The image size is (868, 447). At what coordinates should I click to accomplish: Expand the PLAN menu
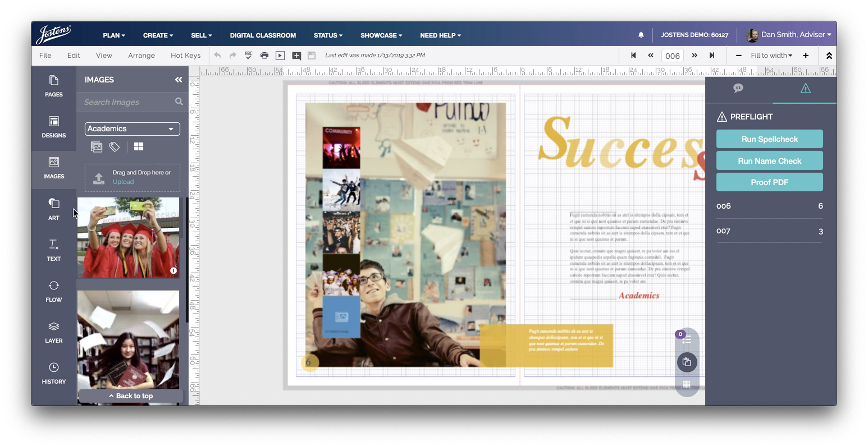[114, 35]
